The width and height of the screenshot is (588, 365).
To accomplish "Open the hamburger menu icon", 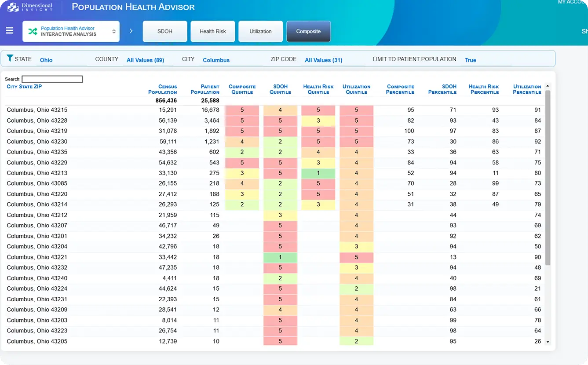I will click(9, 31).
